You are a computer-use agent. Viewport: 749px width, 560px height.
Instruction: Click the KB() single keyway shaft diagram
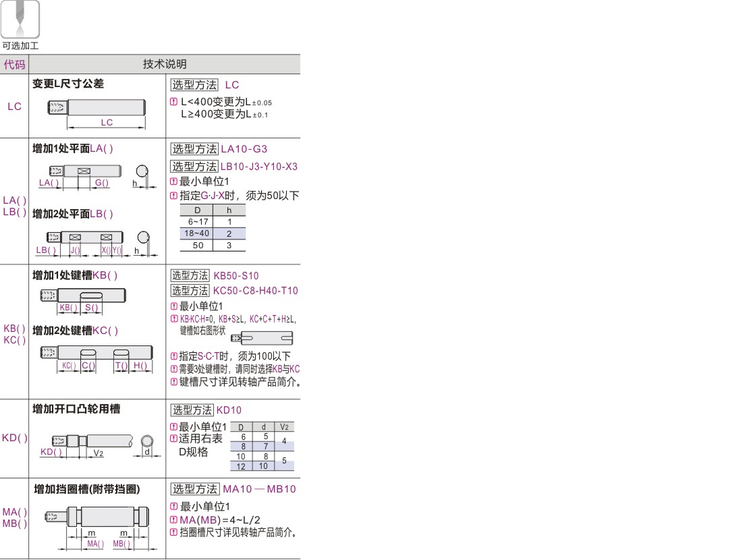[x=82, y=295]
